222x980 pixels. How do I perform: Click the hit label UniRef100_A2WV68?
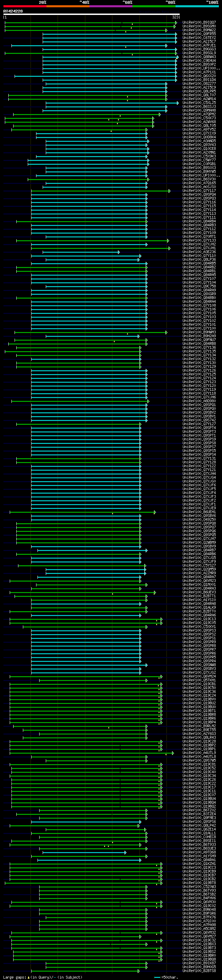(x=199, y=122)
